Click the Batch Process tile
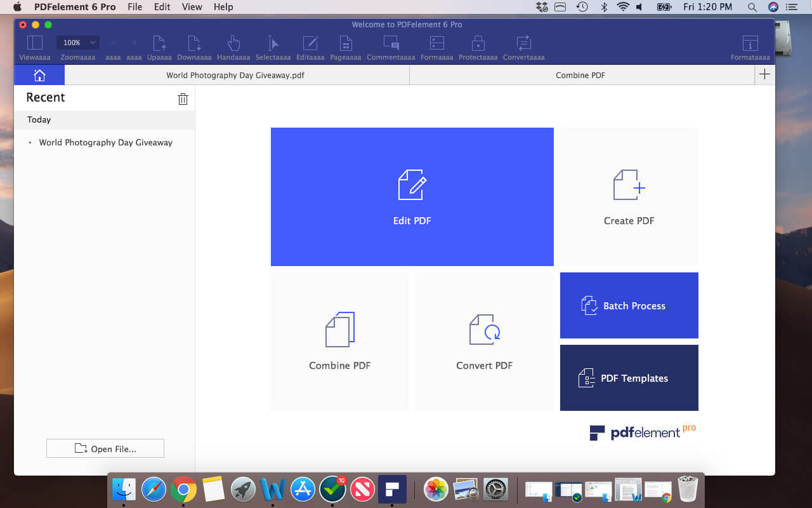812x508 pixels. pos(629,305)
